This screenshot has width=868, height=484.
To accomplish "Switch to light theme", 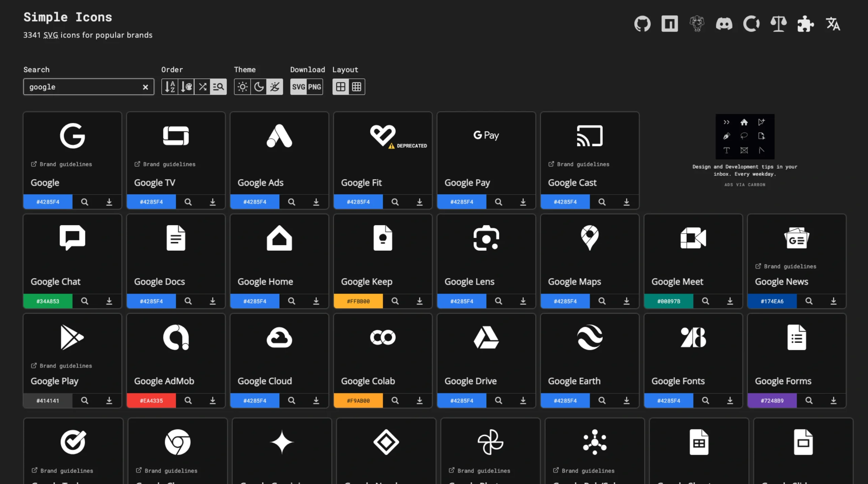I will (x=242, y=87).
